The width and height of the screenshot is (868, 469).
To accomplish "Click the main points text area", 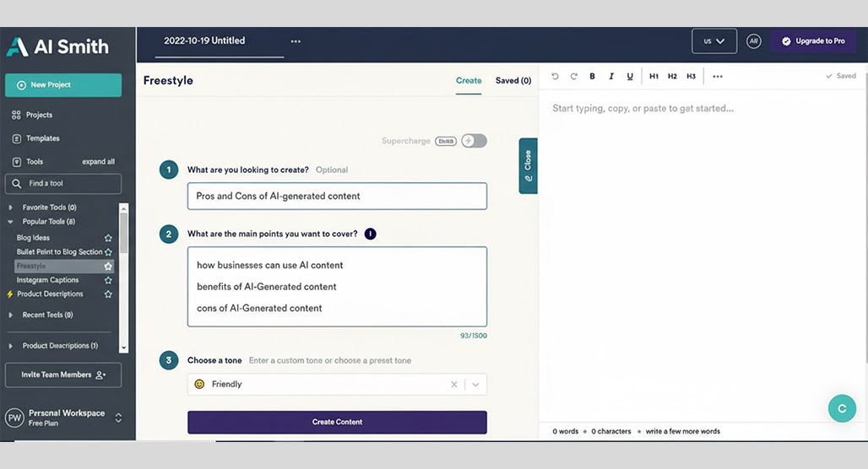I will [337, 287].
